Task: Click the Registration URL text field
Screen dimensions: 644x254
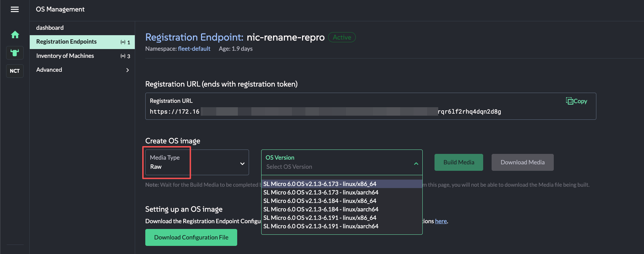Action: pyautogui.click(x=371, y=106)
